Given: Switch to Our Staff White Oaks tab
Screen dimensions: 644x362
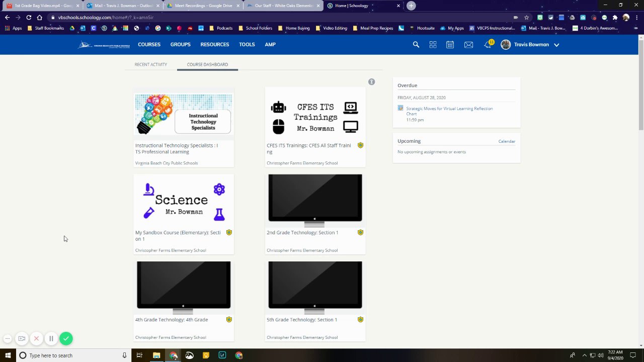Looking at the screenshot, I should 283,6.
